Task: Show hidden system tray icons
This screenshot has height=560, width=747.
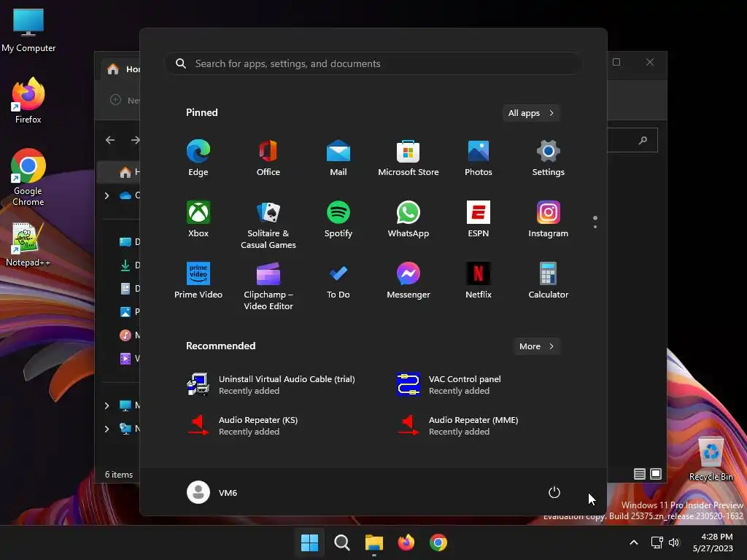Action: (634, 542)
